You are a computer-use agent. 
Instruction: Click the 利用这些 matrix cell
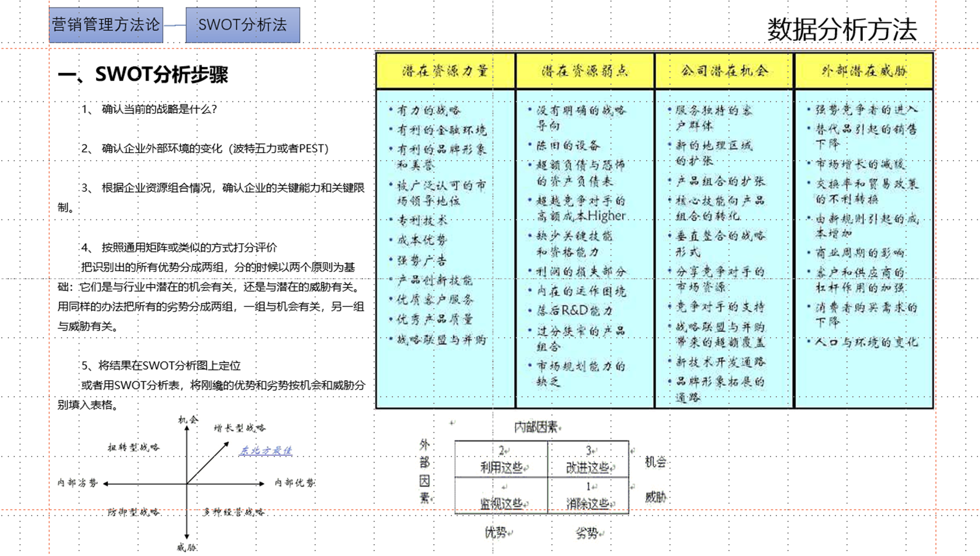coord(501,467)
